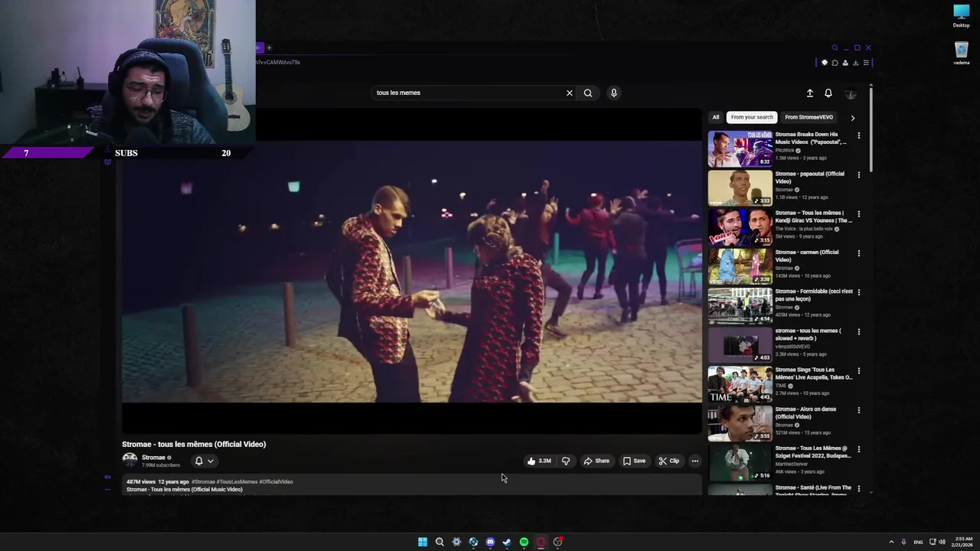The height and width of the screenshot is (551, 980).
Task: Open browser search magnifier in title bar
Action: [x=835, y=47]
